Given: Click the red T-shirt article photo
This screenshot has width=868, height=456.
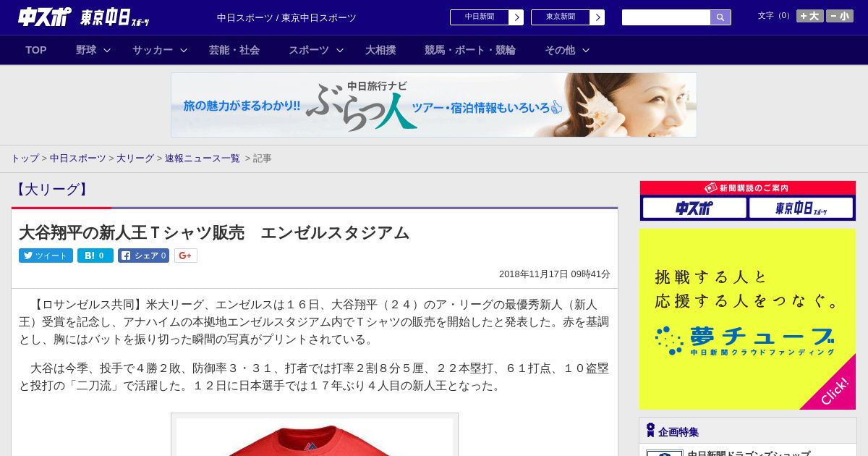Looking at the screenshot, I should pyautogui.click(x=315, y=436).
